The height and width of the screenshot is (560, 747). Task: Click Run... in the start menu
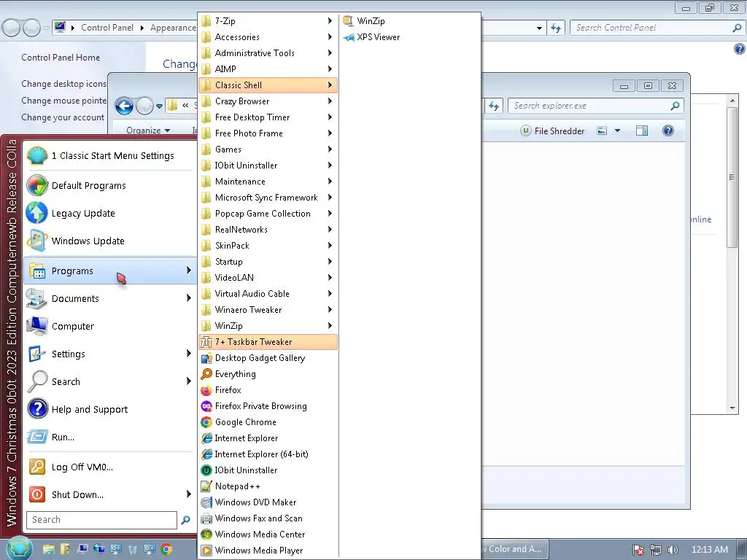pos(110,437)
